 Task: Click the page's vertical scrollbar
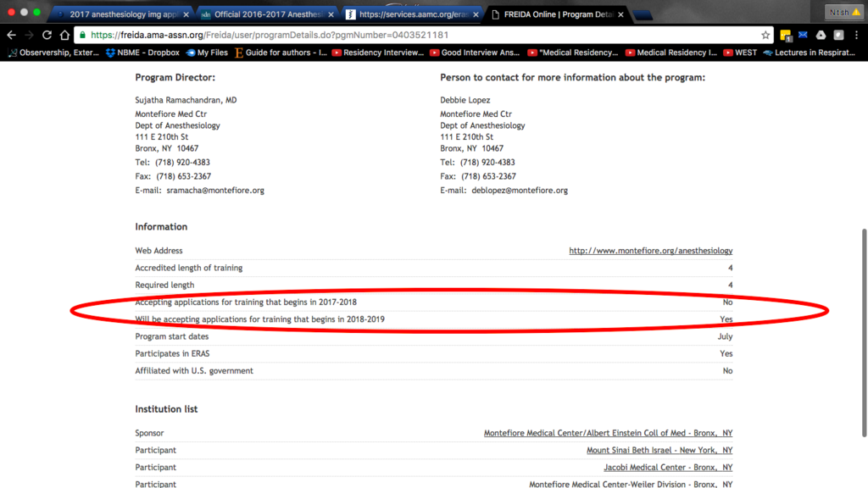pyautogui.click(x=864, y=332)
